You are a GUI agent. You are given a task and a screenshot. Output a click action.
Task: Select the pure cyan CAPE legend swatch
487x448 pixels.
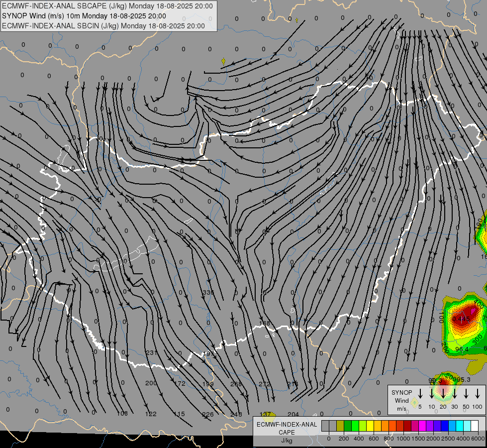[460, 426]
